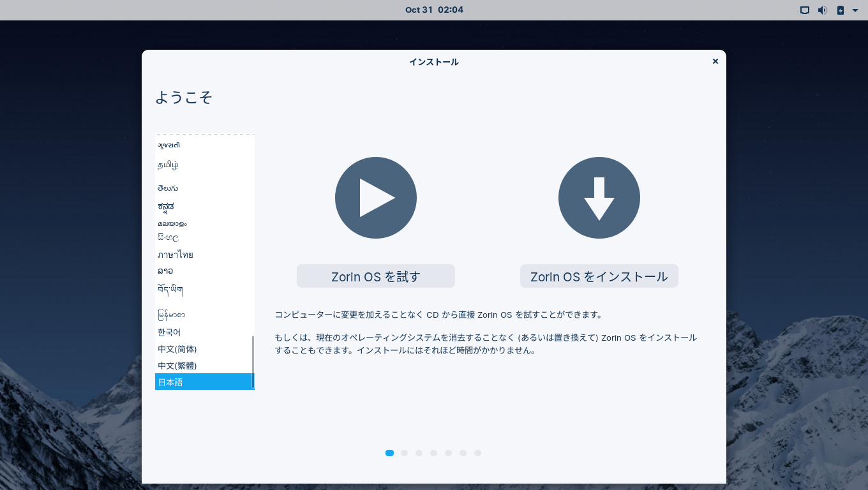
Task: Select ಕನ್ನಡ in the language list
Action: [x=204, y=207]
